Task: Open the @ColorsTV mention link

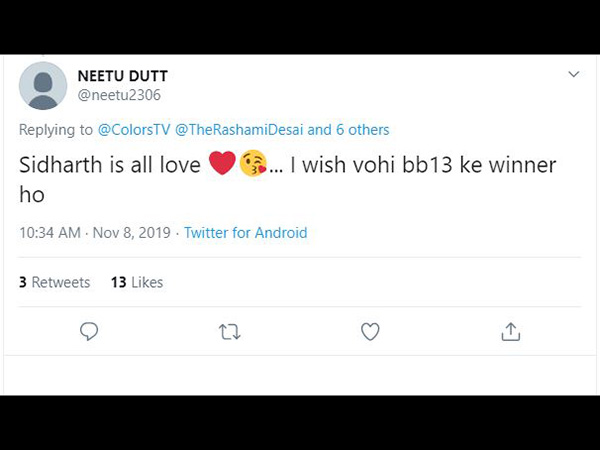Action: click(x=134, y=130)
